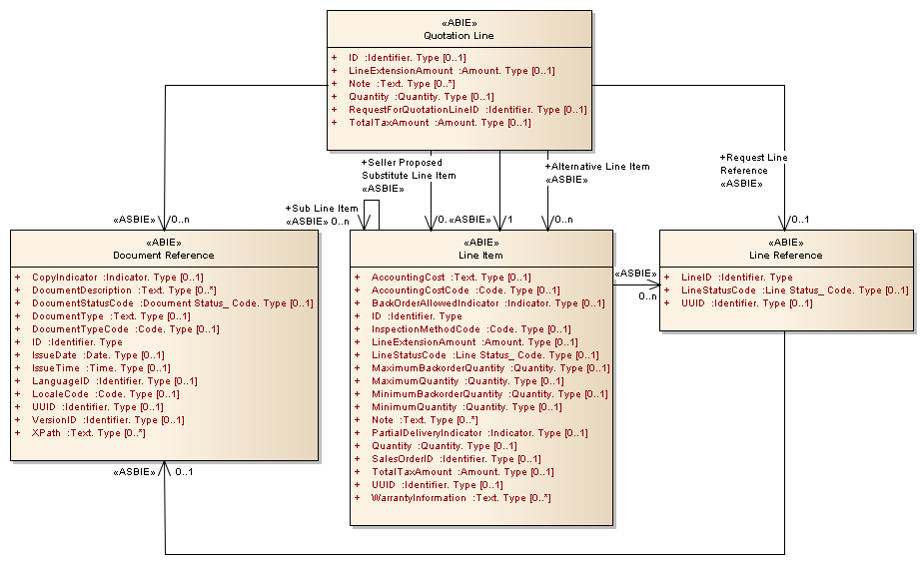
Task: Select the PartialDeliveryIndicator attribute
Action: (478, 433)
